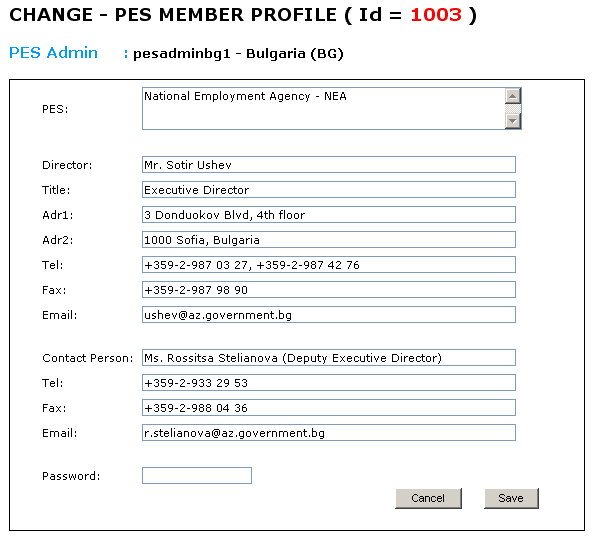Select the contact person's Tel field
The height and width of the screenshot is (537, 594).
[329, 383]
